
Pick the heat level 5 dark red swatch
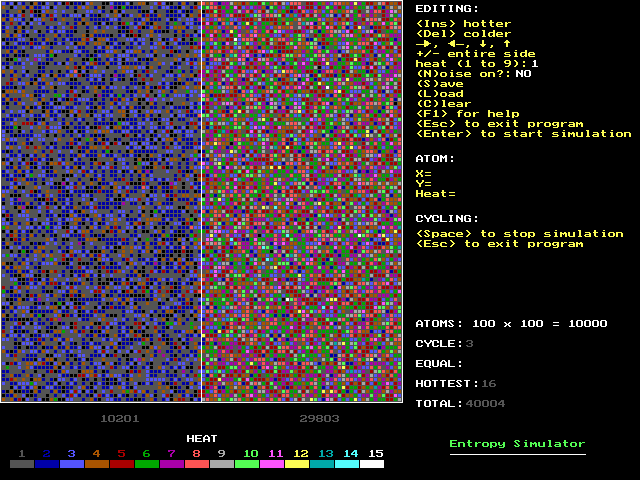click(122, 464)
